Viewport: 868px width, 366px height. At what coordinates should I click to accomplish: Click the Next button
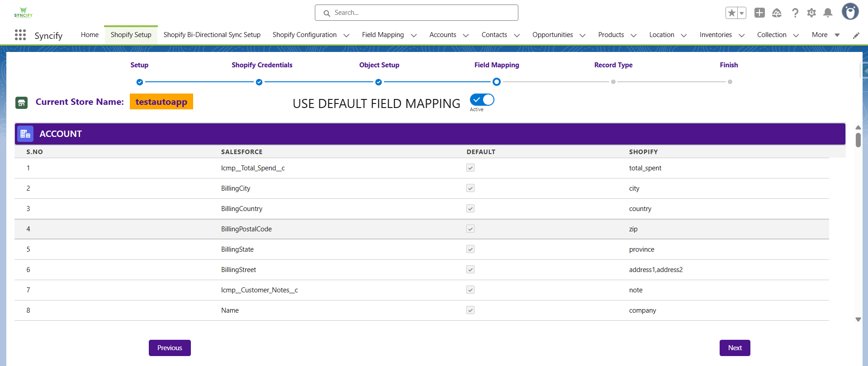(735, 348)
